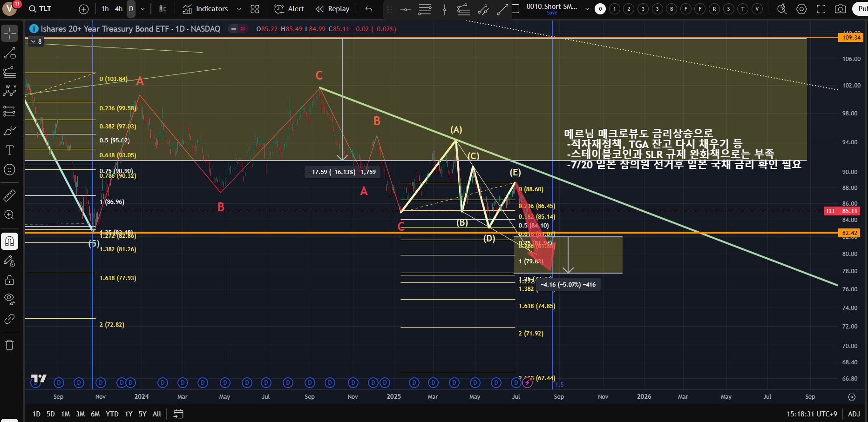Click the candlestick chart type icon
This screenshot has width=868, height=422.
click(163, 9)
